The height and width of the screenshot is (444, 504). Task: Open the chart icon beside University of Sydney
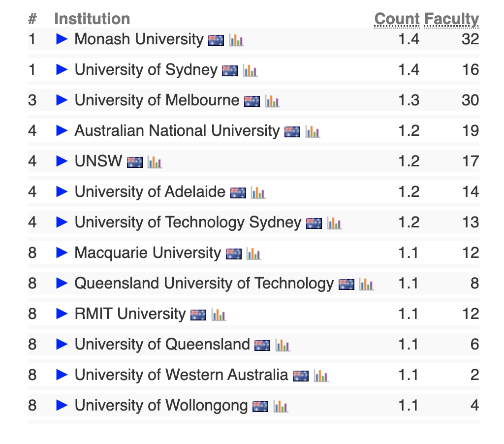[x=251, y=71]
